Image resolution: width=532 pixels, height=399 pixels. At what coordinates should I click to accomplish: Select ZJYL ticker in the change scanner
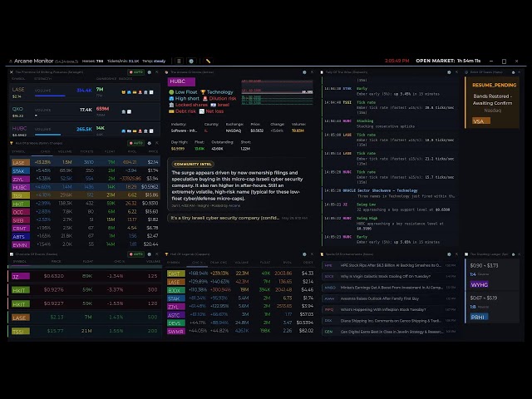pyautogui.click(x=20, y=180)
